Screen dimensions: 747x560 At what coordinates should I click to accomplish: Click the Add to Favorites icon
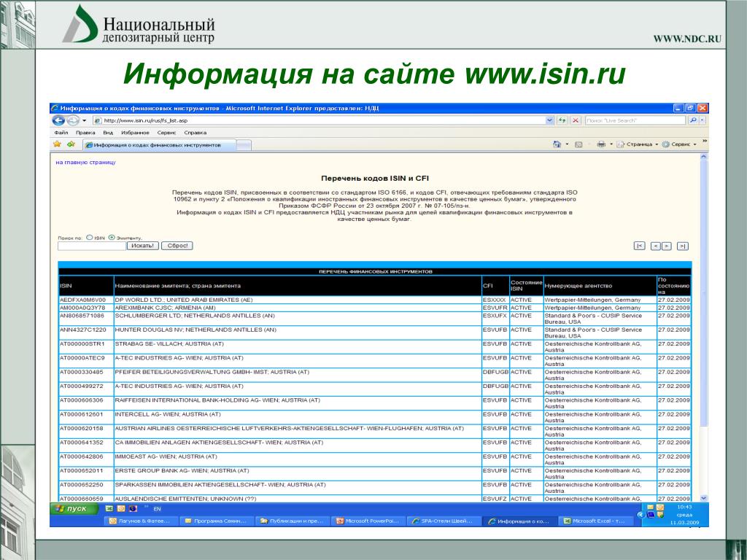pyautogui.click(x=71, y=144)
